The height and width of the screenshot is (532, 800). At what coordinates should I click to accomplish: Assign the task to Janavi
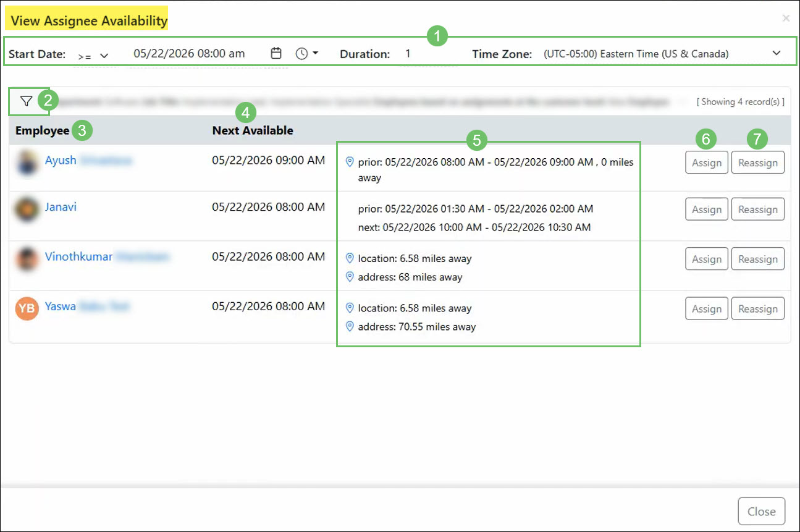(707, 209)
